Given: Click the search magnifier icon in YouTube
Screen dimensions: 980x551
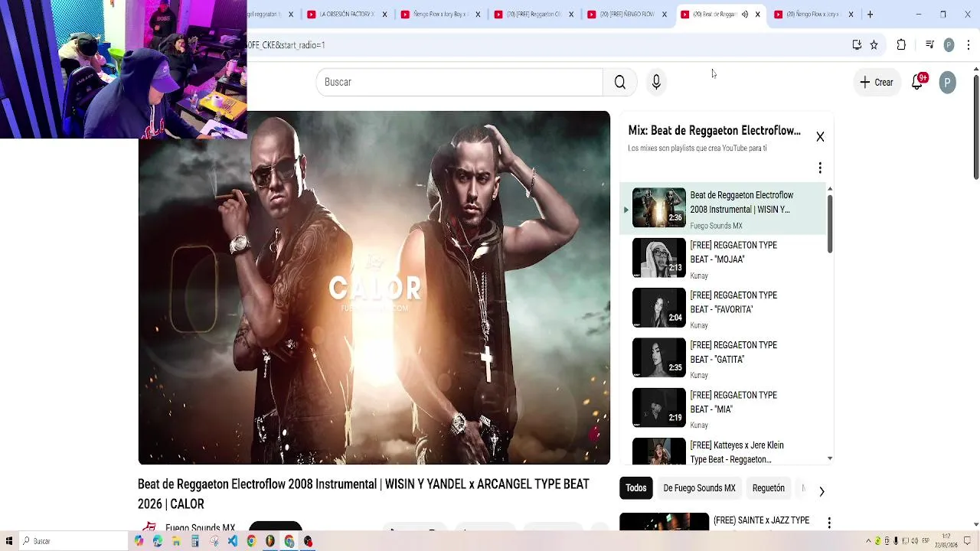Looking at the screenshot, I should pos(620,82).
